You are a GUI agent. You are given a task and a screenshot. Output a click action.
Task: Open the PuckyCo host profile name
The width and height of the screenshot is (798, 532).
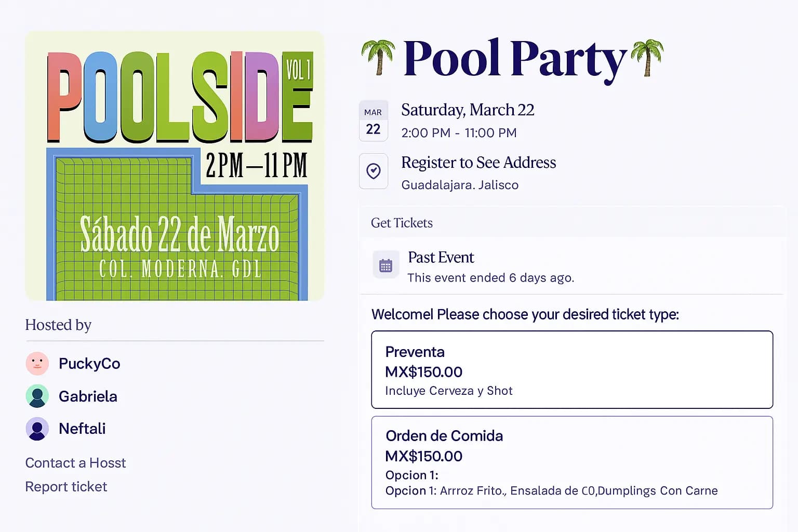coord(89,364)
